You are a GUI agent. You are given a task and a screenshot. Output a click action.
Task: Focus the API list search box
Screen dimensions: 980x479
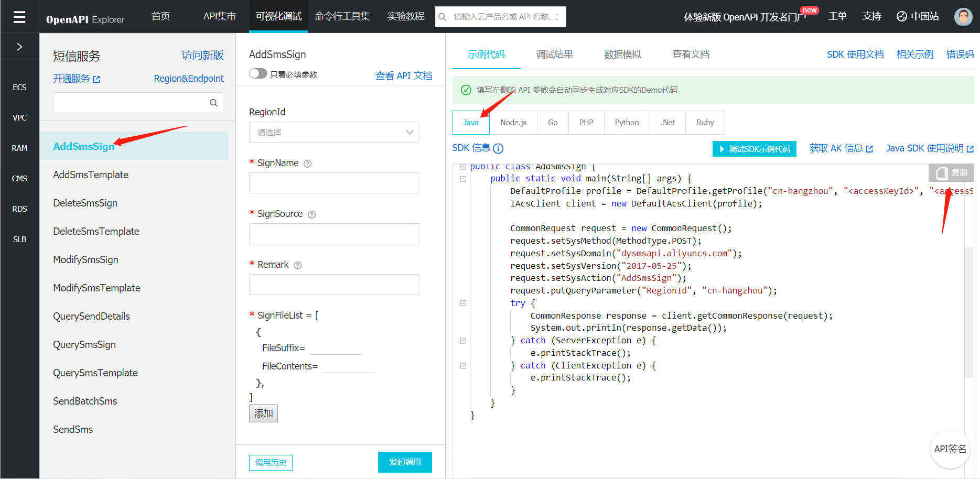tap(138, 103)
